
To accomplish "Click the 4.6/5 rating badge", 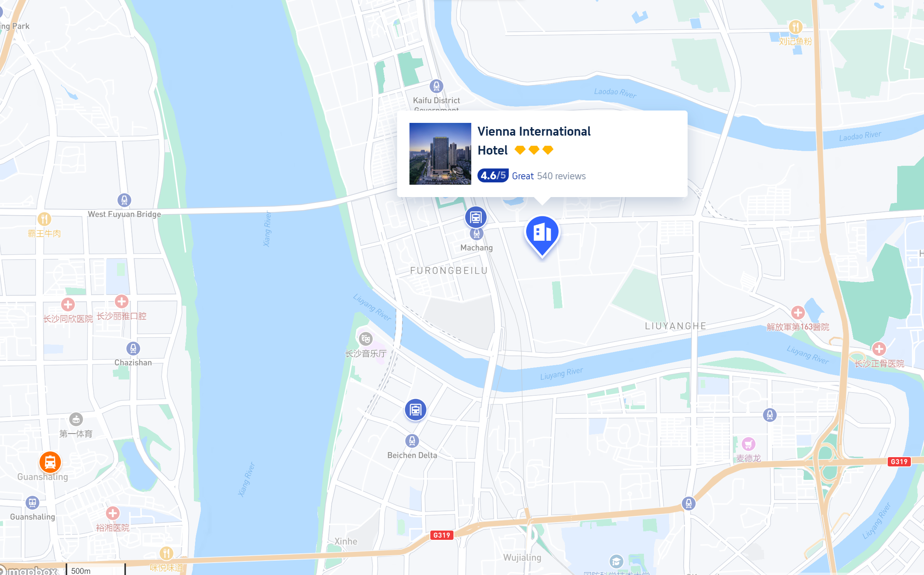I will [493, 176].
